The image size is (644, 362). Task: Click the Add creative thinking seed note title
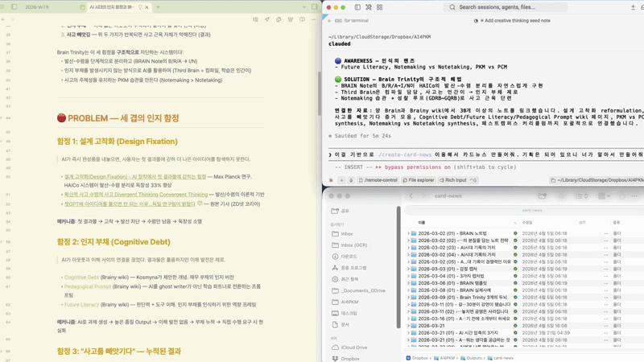517,21
